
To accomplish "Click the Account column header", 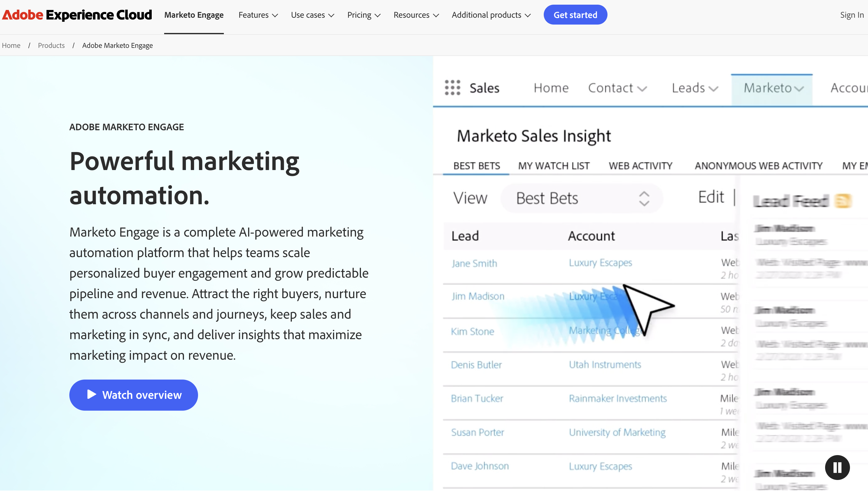I will 591,236.
